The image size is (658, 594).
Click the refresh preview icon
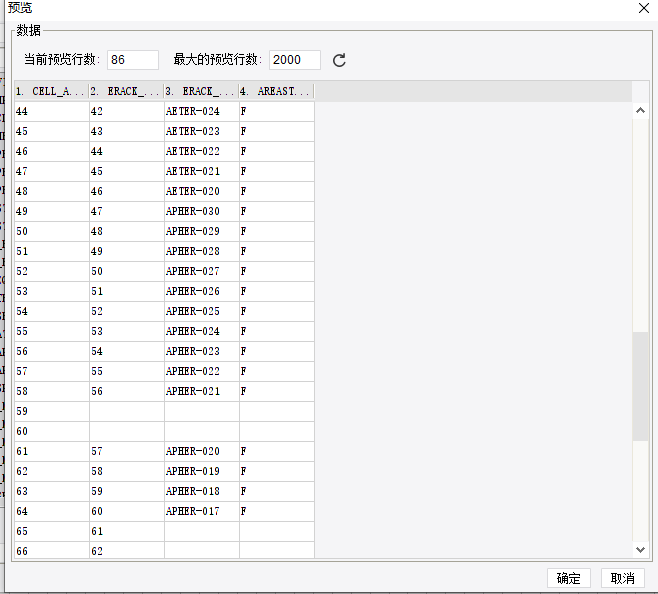(x=339, y=60)
